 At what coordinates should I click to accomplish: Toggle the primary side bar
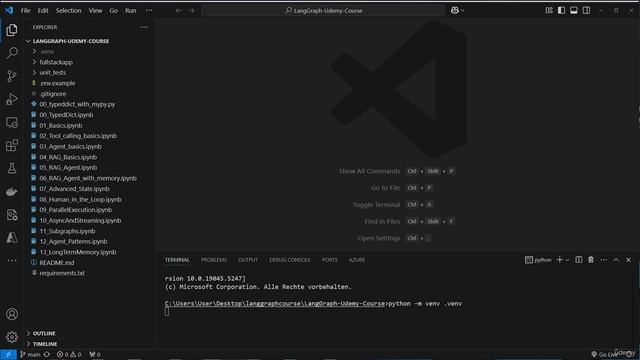coord(562,11)
